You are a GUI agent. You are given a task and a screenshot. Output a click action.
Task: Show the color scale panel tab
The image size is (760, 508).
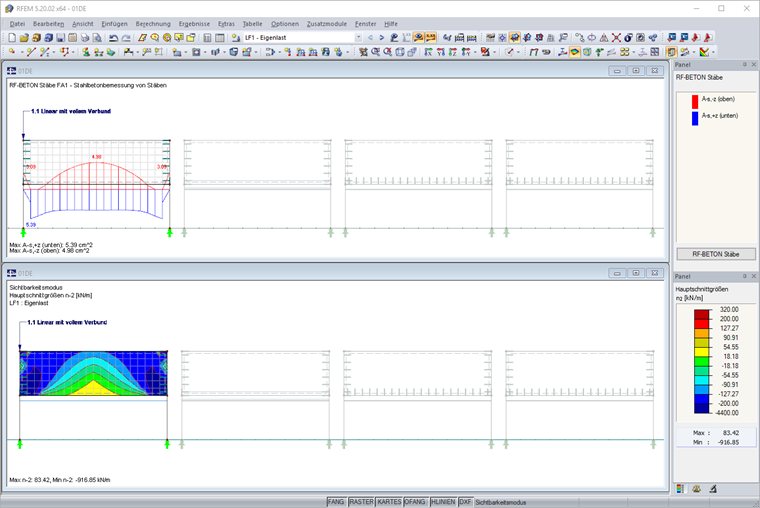click(x=681, y=489)
